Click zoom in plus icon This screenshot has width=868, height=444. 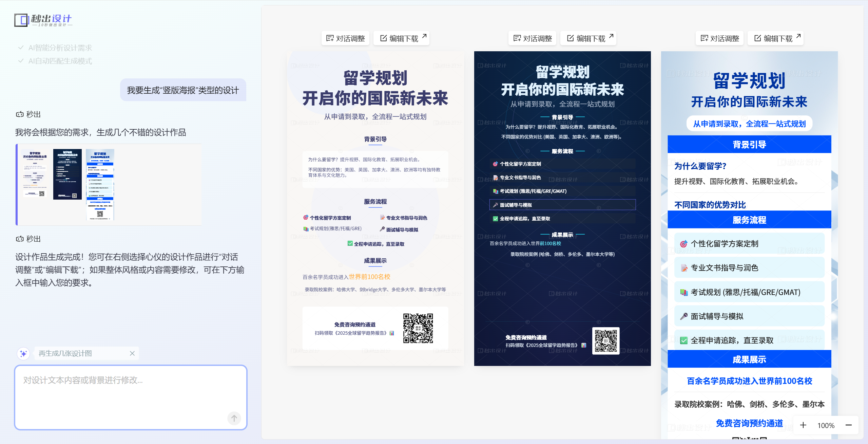pos(803,425)
